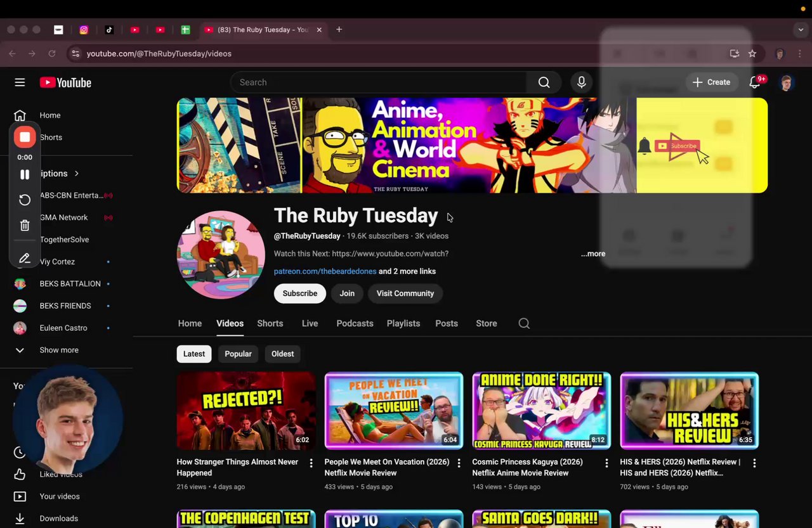Select the pen annotation tool in recorder
This screenshot has height=528, width=812.
(x=25, y=258)
